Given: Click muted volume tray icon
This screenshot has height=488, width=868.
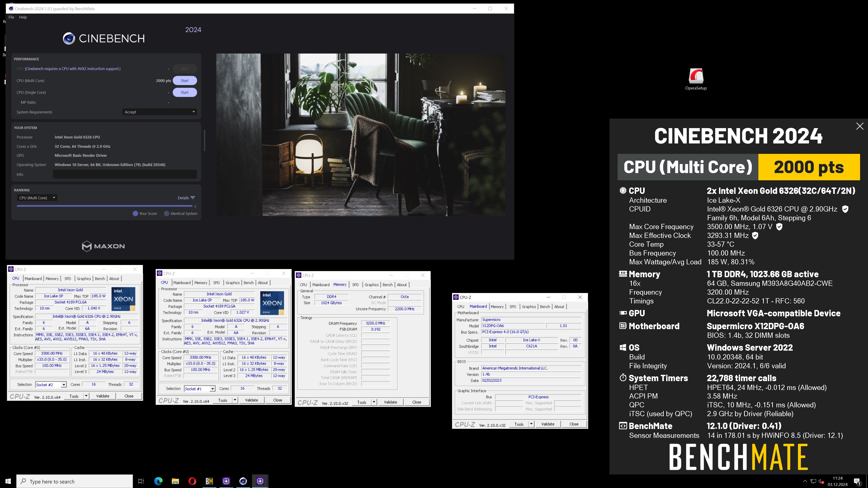Looking at the screenshot, I should tap(821, 481).
